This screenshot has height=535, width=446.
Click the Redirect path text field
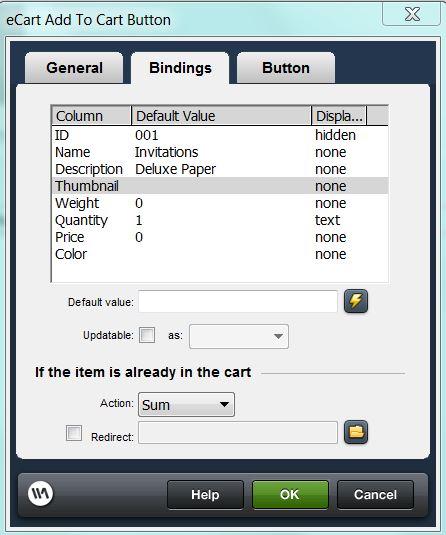(x=238, y=433)
